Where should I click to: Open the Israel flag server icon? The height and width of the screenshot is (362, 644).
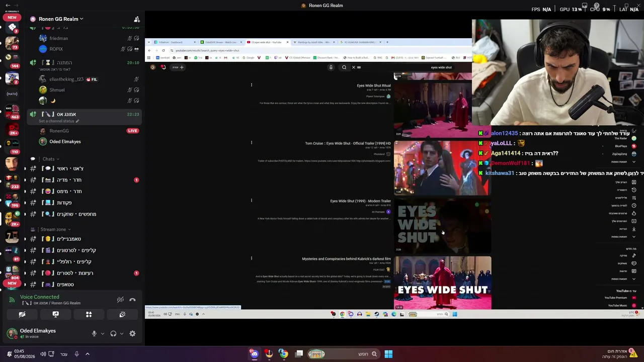click(12, 79)
